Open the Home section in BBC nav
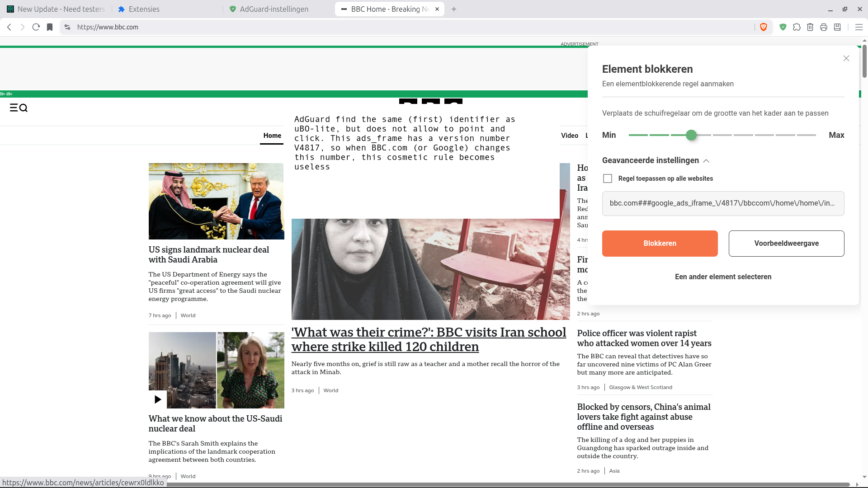Image resolution: width=868 pixels, height=488 pixels. pos(272,136)
